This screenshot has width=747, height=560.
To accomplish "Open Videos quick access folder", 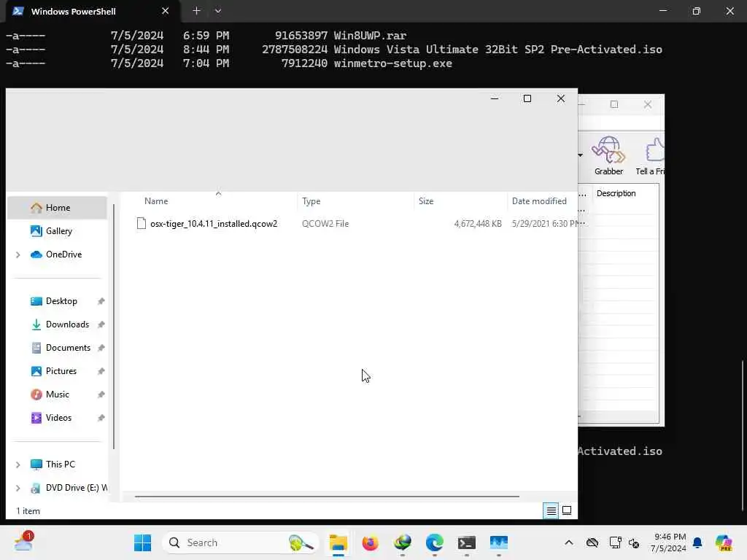I will 58,418.
